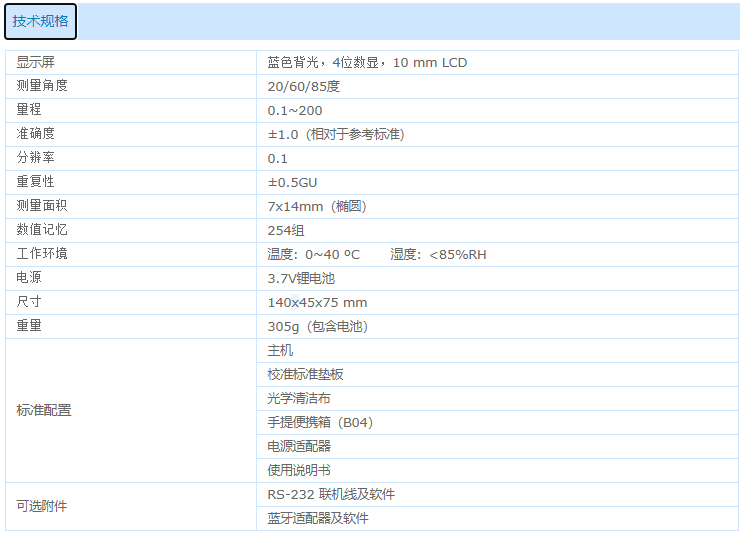746x538 pixels.
Task: Click the 305g (包含电池) weight value
Action: [x=317, y=326]
